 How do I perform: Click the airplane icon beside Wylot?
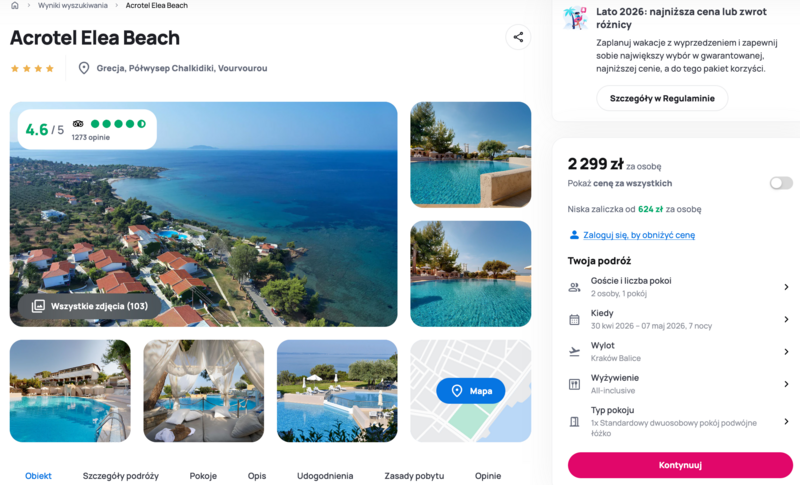tap(574, 352)
